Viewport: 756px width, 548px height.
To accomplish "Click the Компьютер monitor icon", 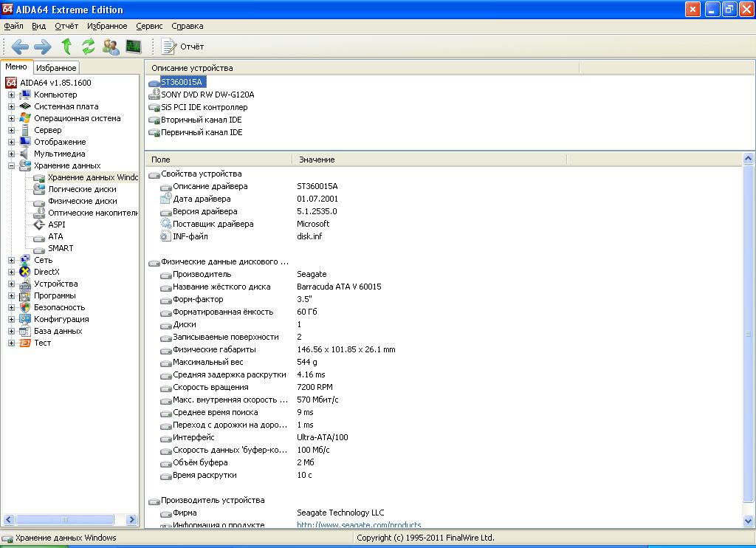I will [x=25, y=95].
